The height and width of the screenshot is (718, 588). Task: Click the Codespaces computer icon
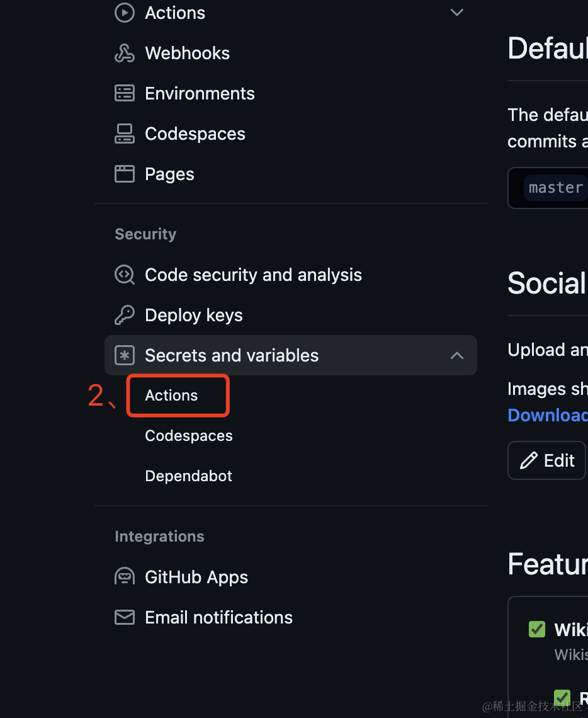(125, 134)
